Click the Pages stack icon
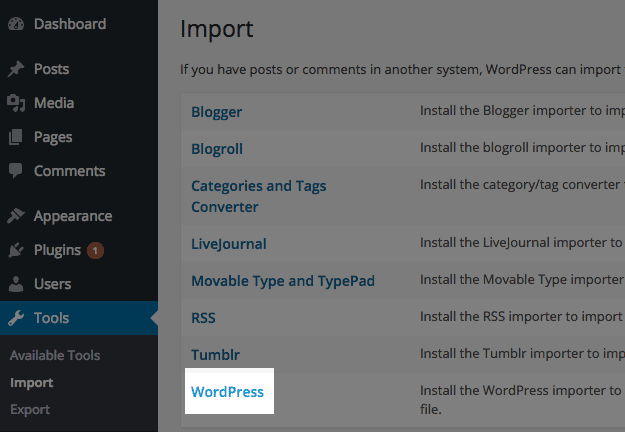This screenshot has height=432, width=625. point(16,137)
